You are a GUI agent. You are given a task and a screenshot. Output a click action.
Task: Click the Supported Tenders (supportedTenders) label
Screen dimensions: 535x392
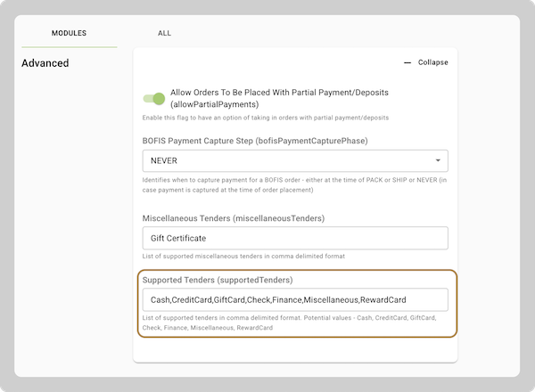pyautogui.click(x=218, y=280)
